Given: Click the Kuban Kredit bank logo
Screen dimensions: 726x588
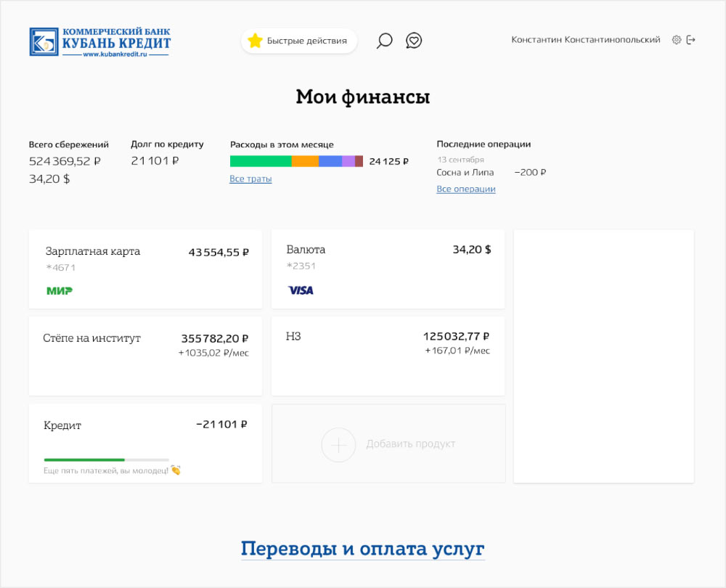Looking at the screenshot, I should 100,42.
